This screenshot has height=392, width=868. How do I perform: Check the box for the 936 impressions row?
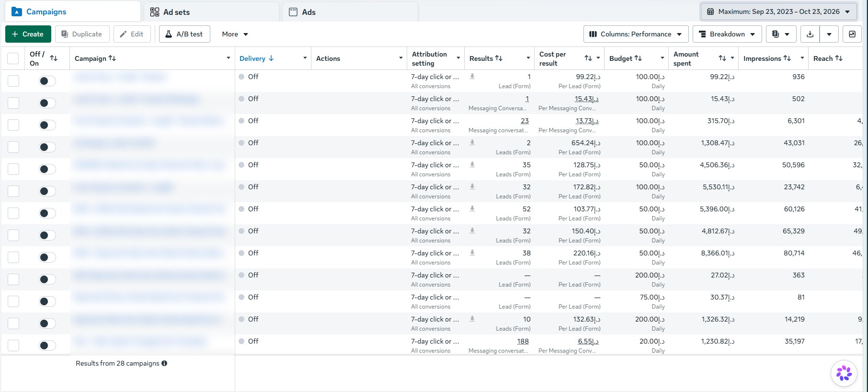point(13,81)
